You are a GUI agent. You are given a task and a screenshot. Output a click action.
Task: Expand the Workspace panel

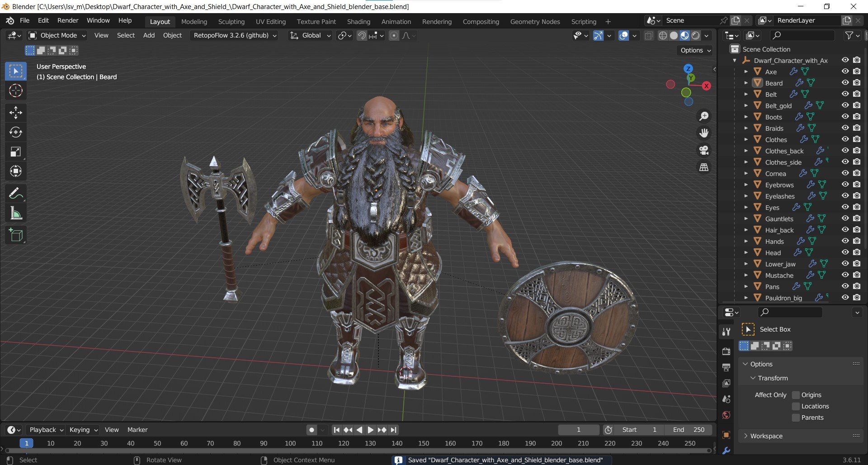pyautogui.click(x=746, y=436)
